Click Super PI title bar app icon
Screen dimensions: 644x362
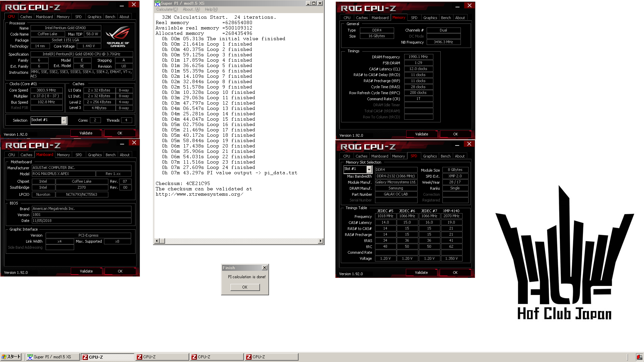(x=157, y=3)
